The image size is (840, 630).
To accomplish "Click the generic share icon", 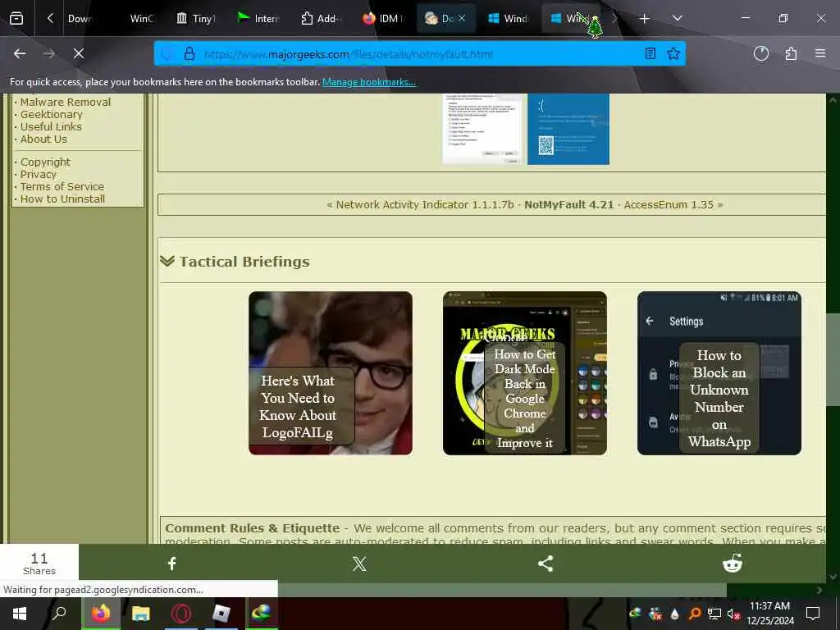I will click(546, 563).
